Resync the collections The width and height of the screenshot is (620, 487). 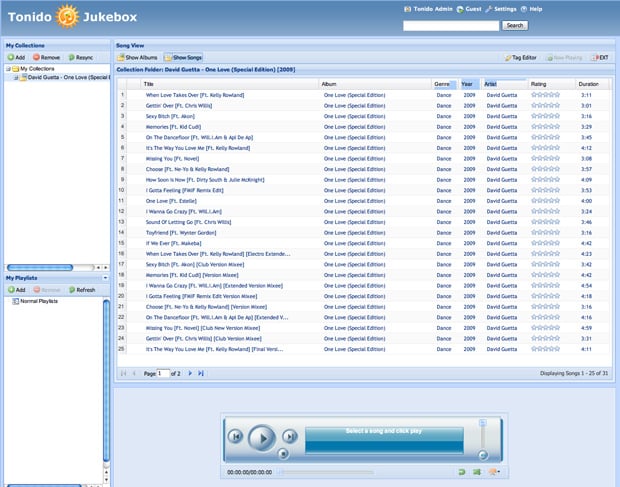pyautogui.click(x=81, y=57)
